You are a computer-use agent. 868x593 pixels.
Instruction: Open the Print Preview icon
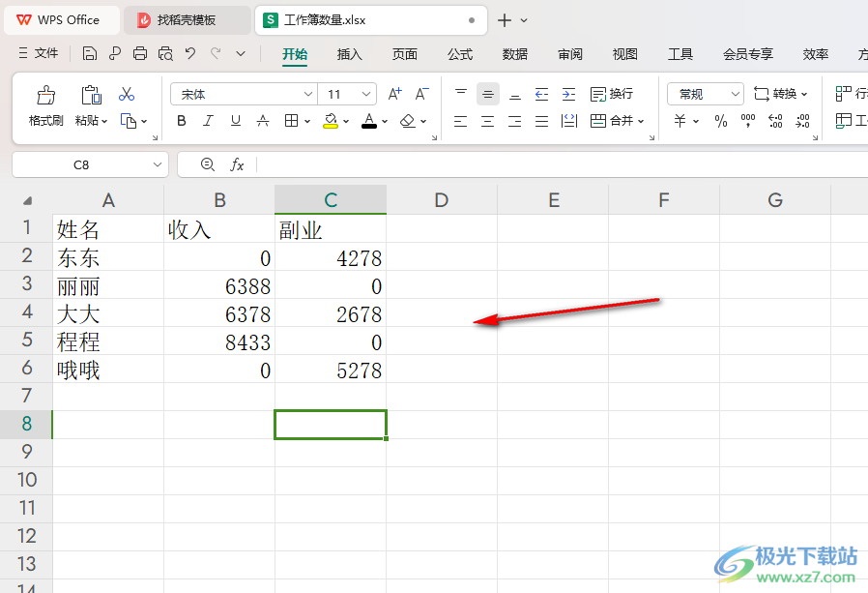pos(165,53)
